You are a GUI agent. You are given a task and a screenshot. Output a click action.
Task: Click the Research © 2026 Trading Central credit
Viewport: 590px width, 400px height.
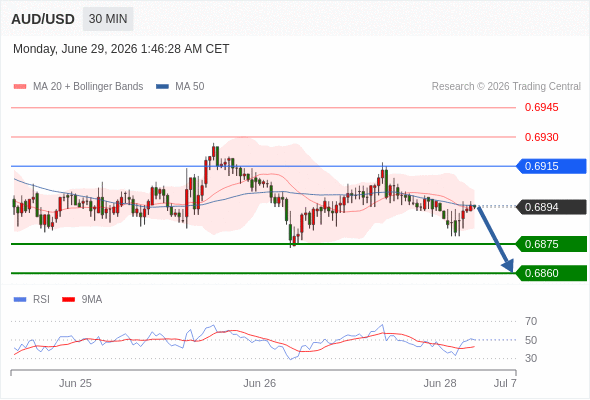[506, 87]
